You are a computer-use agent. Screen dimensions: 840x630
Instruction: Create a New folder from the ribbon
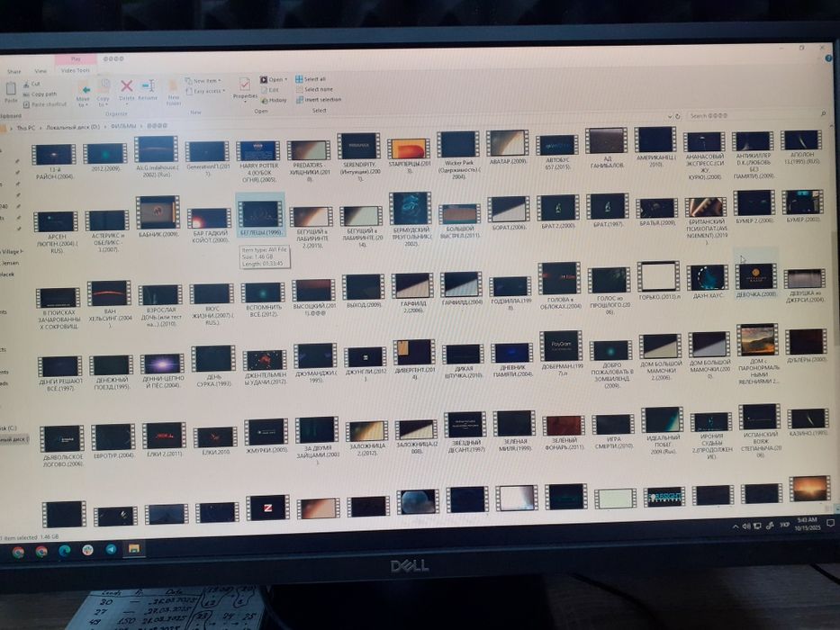point(173,93)
